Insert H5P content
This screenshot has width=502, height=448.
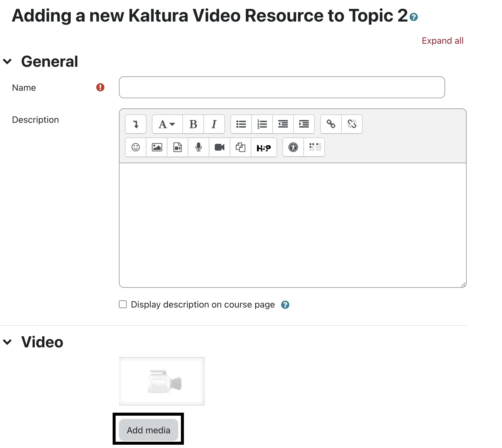[x=264, y=147]
